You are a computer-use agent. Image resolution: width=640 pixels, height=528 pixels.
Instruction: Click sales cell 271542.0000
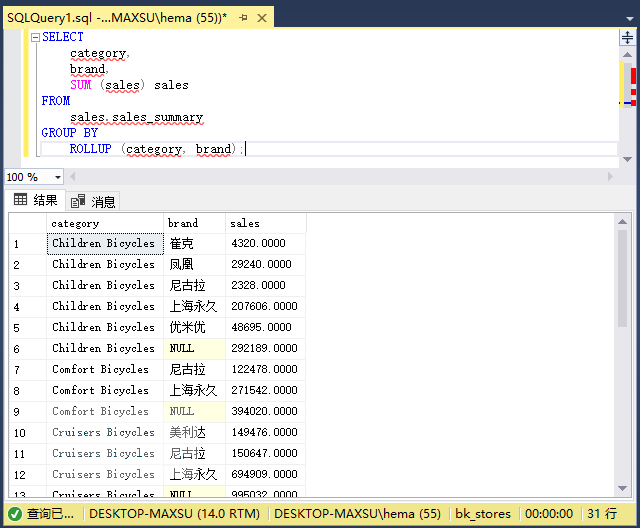click(x=265, y=390)
